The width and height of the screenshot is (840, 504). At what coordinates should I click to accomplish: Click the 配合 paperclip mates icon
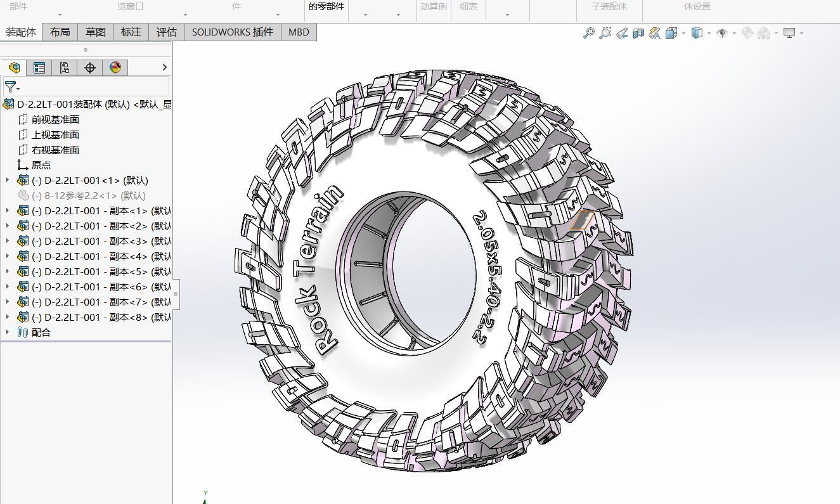coord(23,332)
